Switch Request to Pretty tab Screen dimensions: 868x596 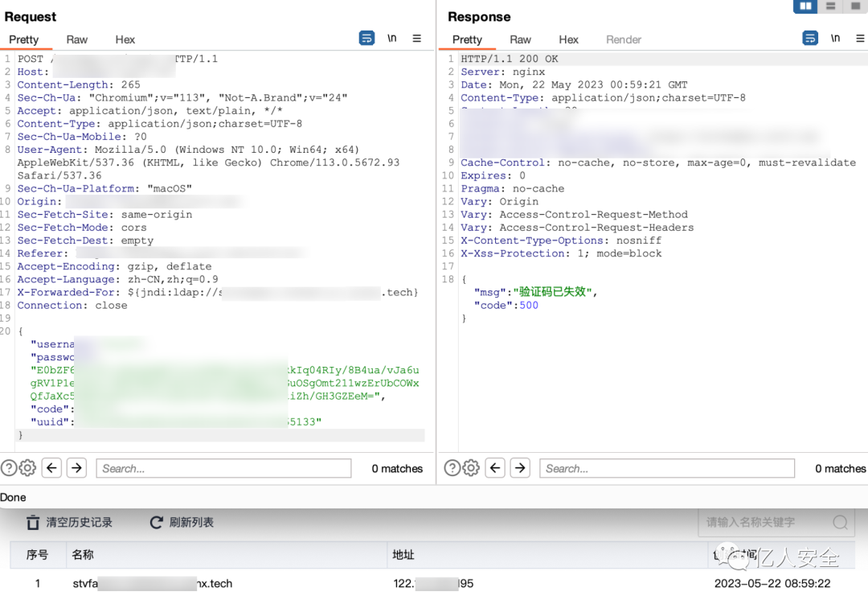point(24,39)
